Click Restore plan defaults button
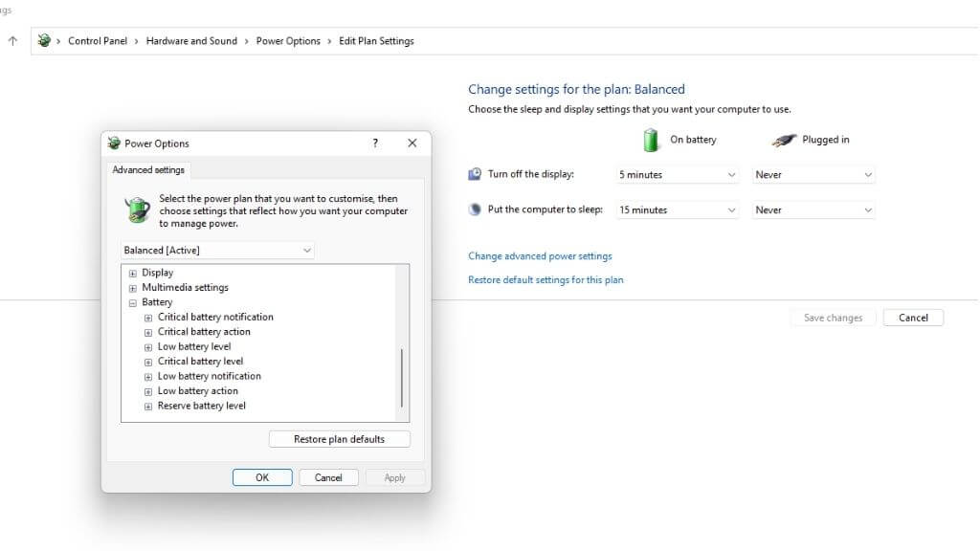 (339, 439)
